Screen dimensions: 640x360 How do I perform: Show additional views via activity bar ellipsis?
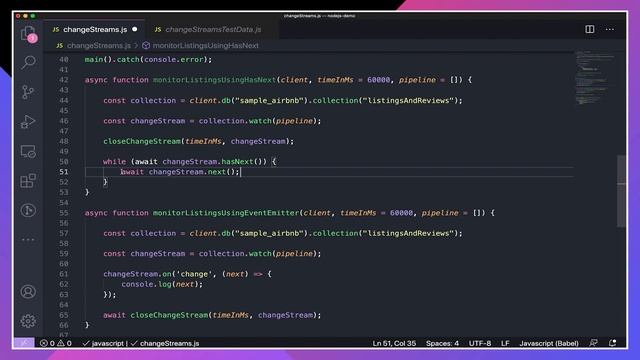tap(28, 240)
